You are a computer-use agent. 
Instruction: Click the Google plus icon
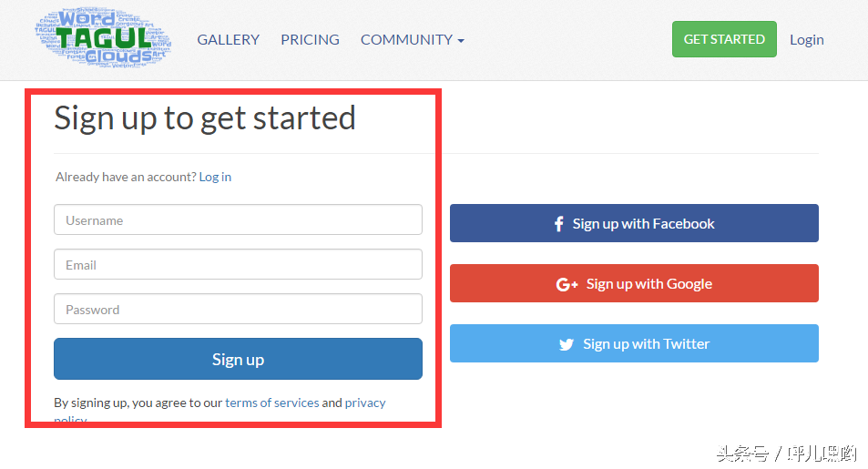tap(567, 284)
